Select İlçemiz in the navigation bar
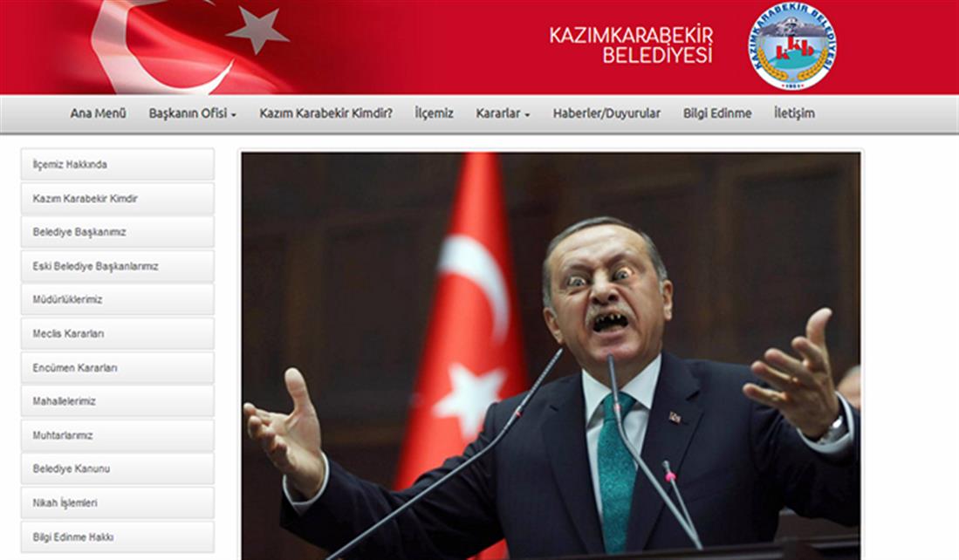Image resolution: width=959 pixels, height=560 pixels. (434, 113)
